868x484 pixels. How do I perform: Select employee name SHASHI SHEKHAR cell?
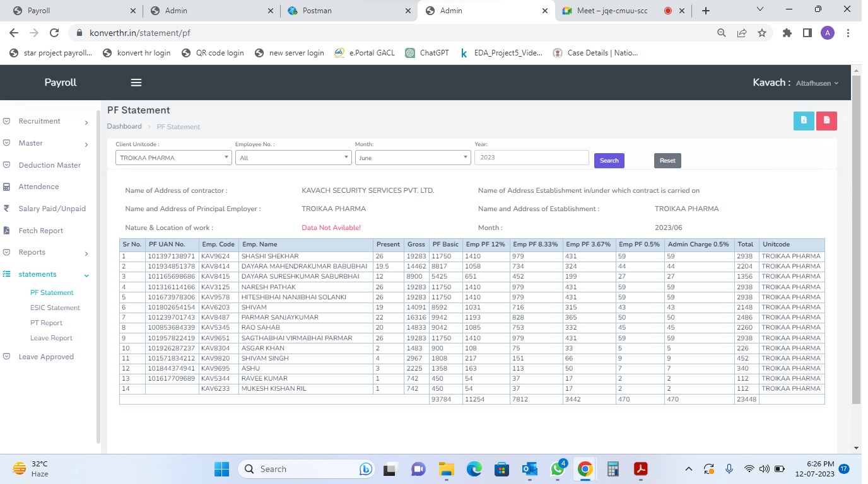click(x=306, y=256)
